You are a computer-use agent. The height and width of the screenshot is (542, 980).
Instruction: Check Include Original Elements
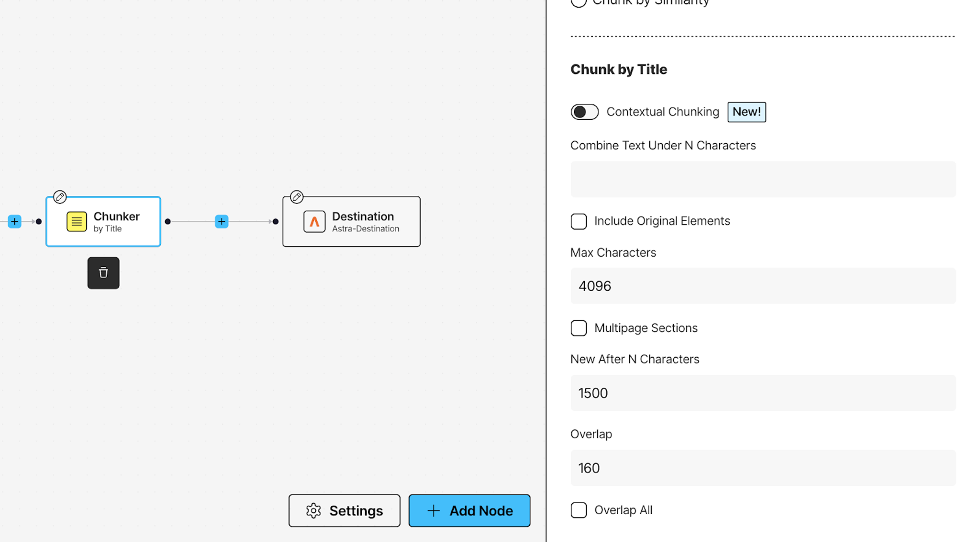coord(579,221)
